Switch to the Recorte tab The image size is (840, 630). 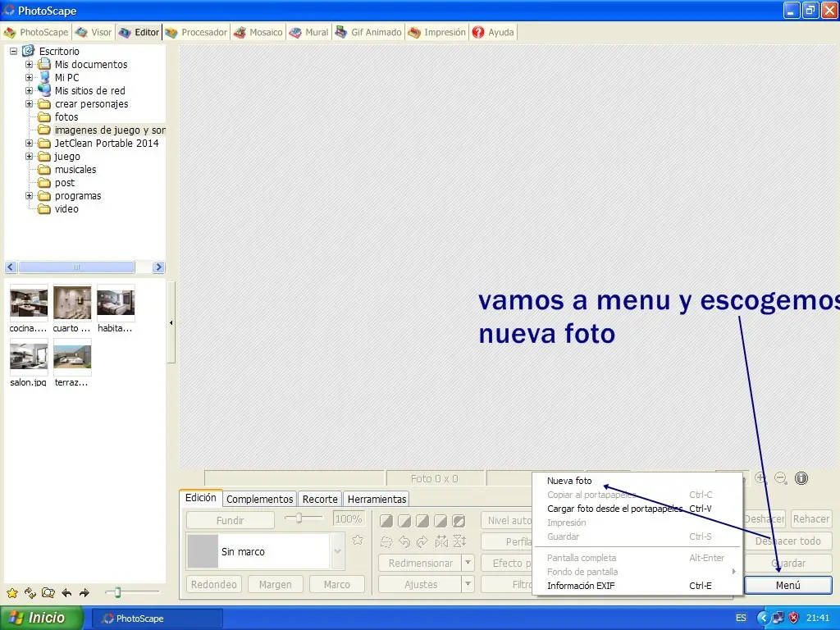point(320,499)
